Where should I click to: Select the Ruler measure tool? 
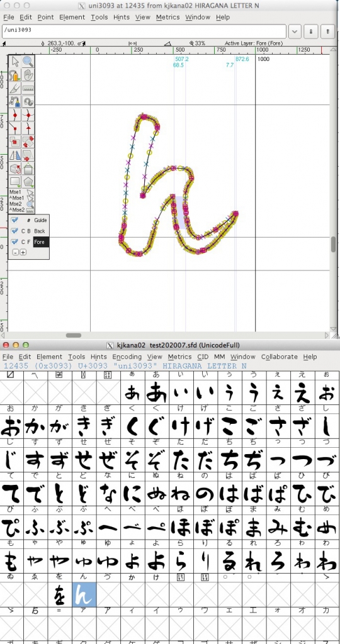(x=28, y=88)
